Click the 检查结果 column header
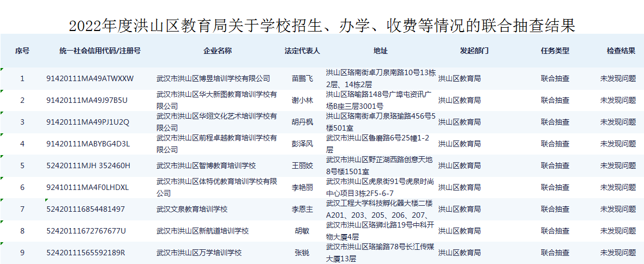Screen dimensions: 644x264 [x=621, y=51]
